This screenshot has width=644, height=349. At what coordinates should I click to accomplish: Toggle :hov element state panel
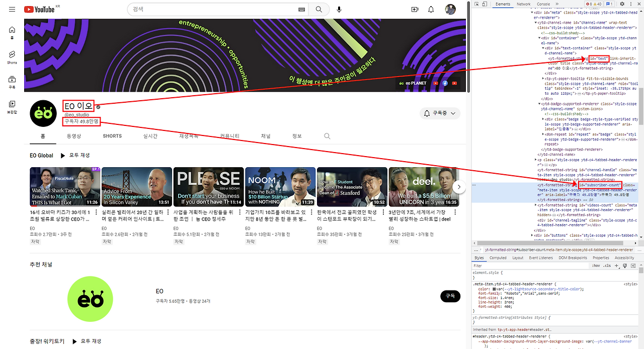(x=596, y=265)
